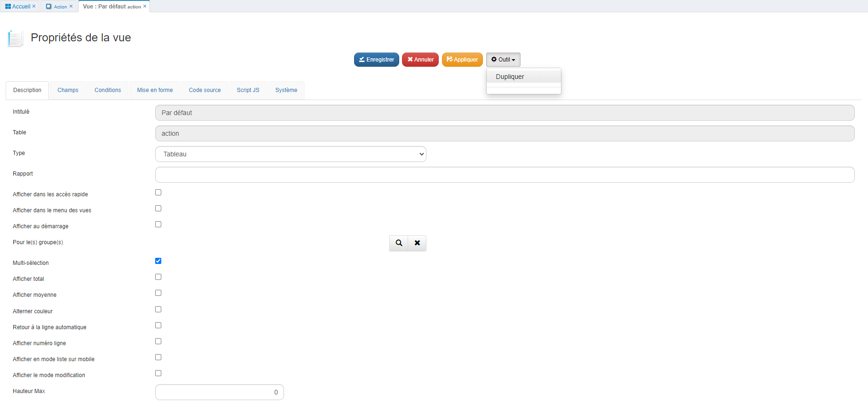
Task: Click the Intitulé field Par défaut
Action: coord(505,113)
